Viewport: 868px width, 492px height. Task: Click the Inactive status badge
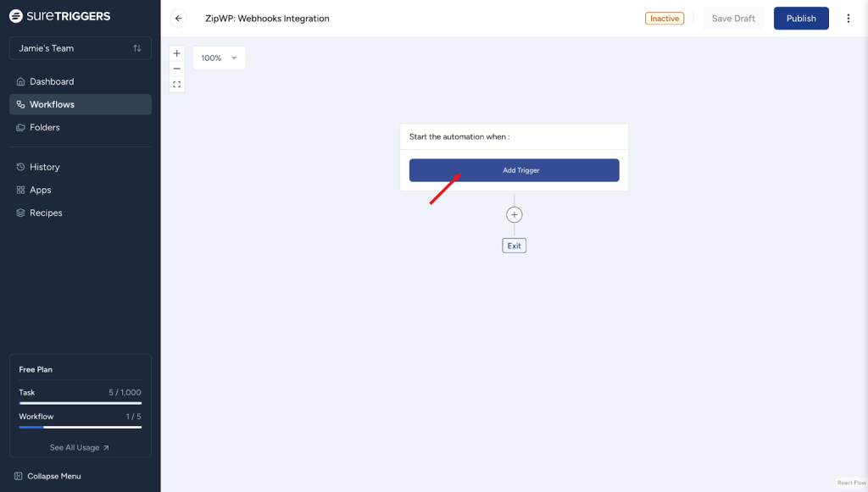pos(665,19)
